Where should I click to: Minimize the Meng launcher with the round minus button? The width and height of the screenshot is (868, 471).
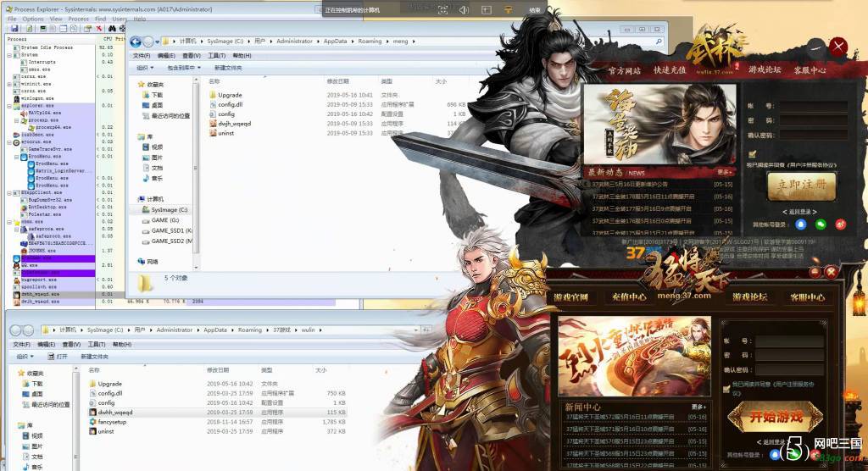[815, 272]
